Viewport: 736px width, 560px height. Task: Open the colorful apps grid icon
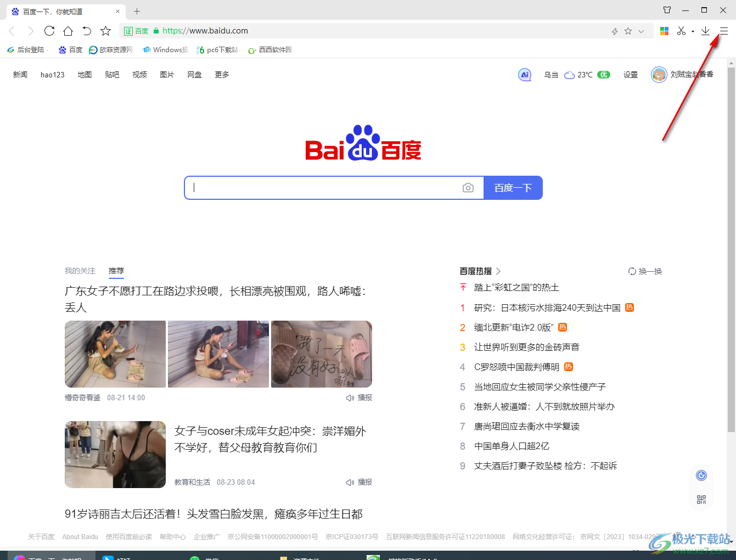(x=664, y=31)
